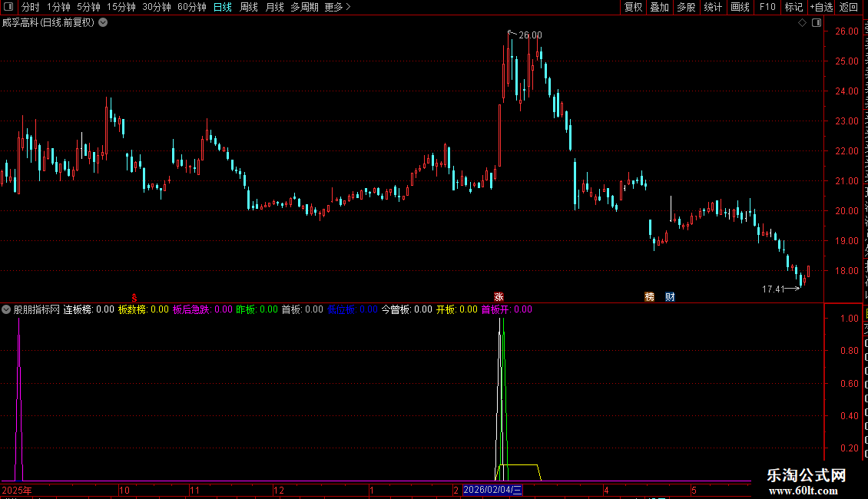The height and width of the screenshot is (499, 868).
Task: Click month 10 on the time axis
Action: [124, 491]
